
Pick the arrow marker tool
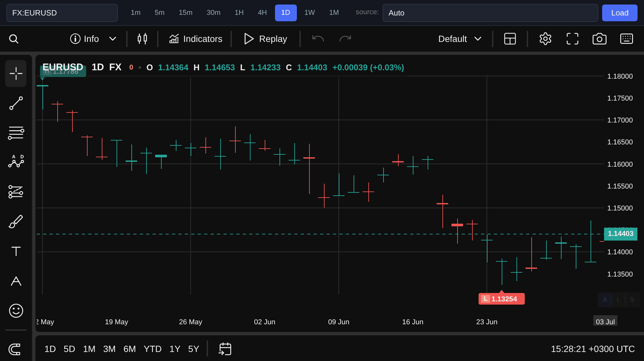16,281
